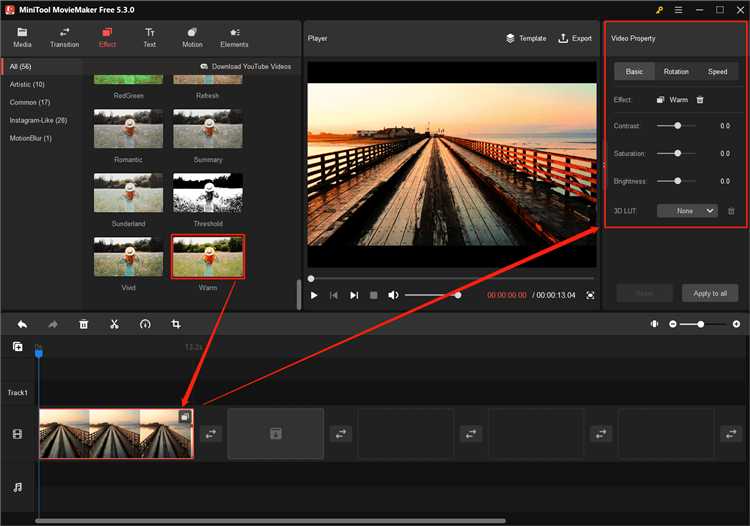Split clip with scissors icon
Viewport: 750px width, 526px height.
[114, 324]
